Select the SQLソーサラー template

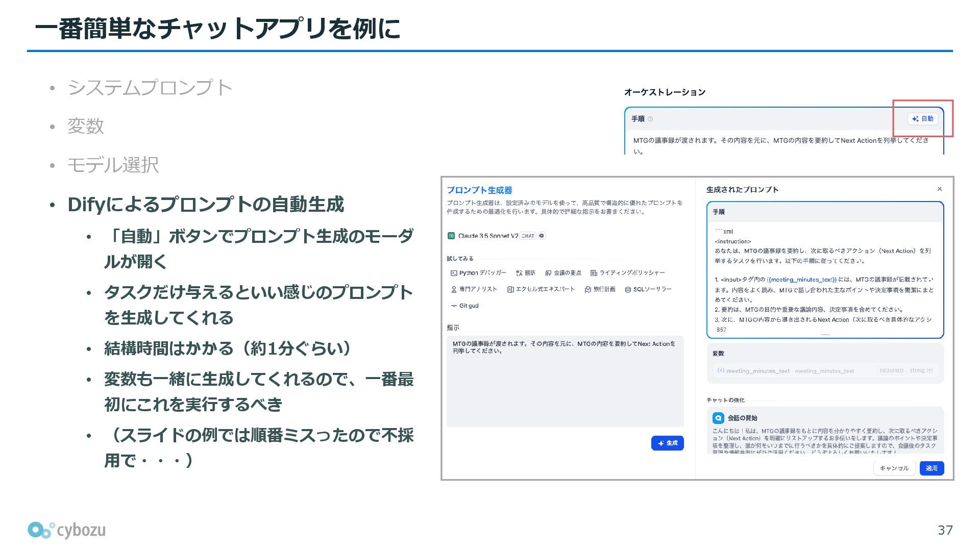click(x=648, y=289)
